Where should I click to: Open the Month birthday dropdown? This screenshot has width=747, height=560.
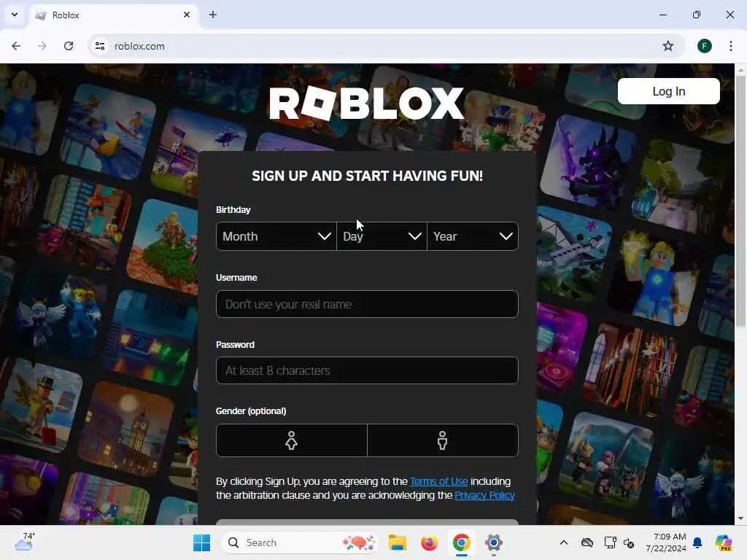coord(276,236)
